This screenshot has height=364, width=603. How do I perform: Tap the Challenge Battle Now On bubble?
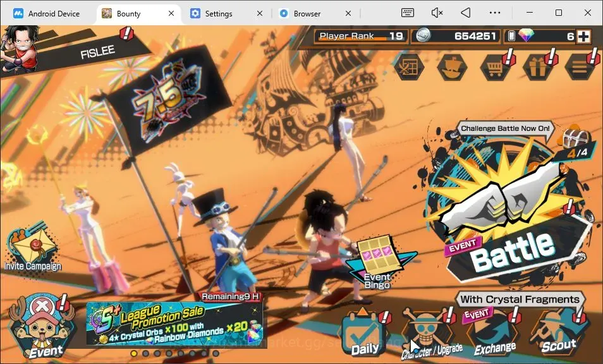(505, 129)
